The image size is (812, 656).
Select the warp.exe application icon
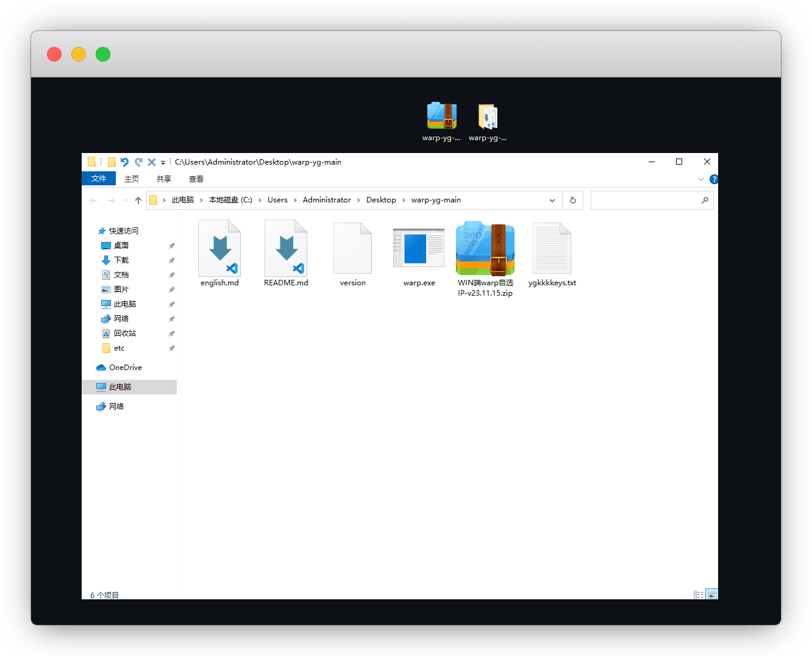click(x=419, y=248)
